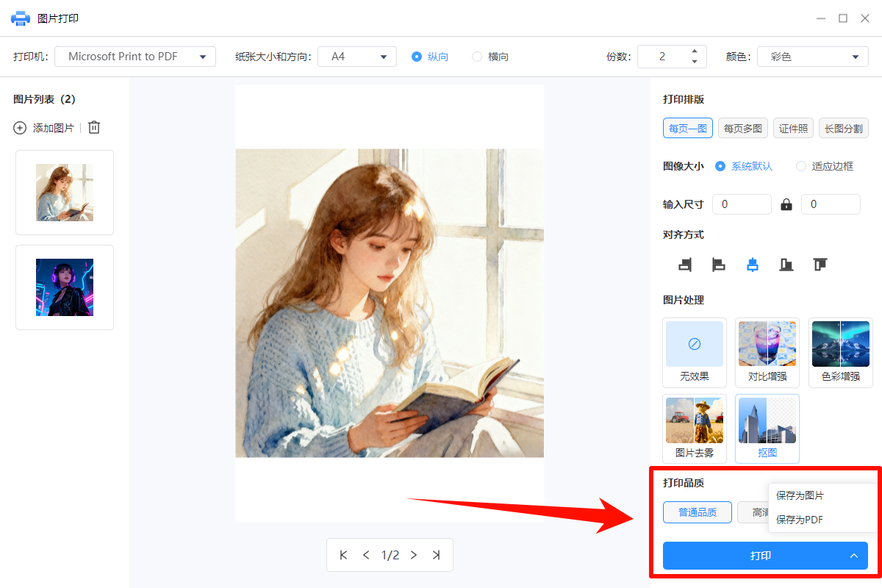Click the trash icon to delete images
882x588 pixels.
pyautogui.click(x=93, y=127)
